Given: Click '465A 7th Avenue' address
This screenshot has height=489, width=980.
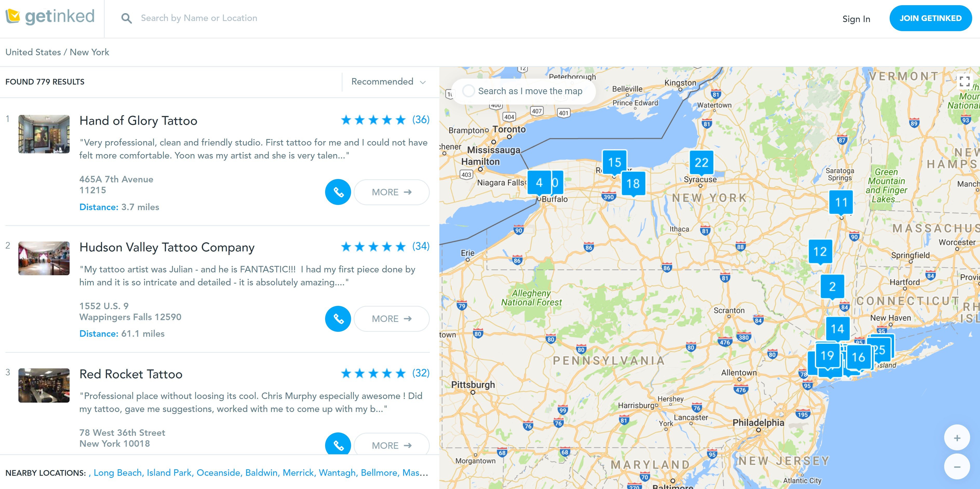Looking at the screenshot, I should point(116,179).
